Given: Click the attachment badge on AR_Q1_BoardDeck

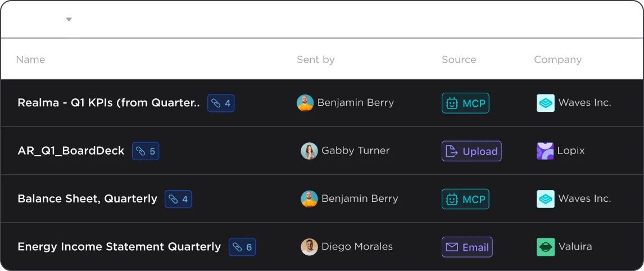Looking at the screenshot, I should [146, 151].
